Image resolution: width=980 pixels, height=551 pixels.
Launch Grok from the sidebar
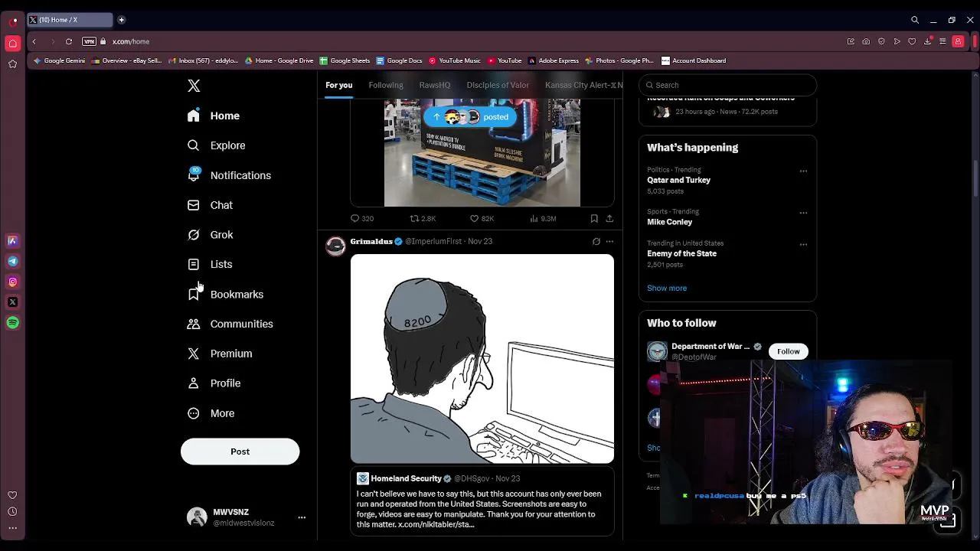[211, 235]
